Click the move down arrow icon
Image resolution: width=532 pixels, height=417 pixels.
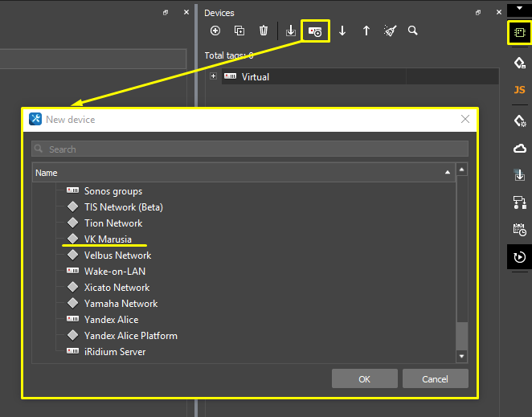pyautogui.click(x=342, y=31)
